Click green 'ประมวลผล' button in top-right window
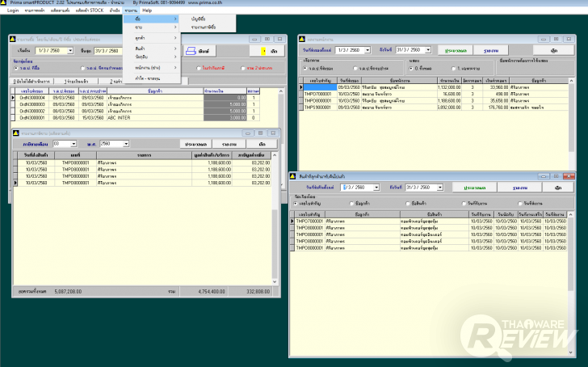The image size is (588, 367). point(456,51)
